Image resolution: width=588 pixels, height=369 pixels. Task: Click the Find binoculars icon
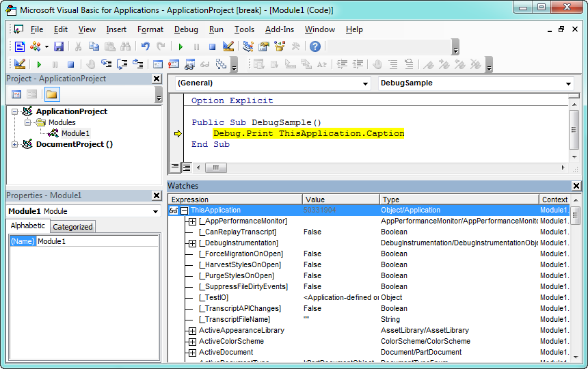[125, 46]
